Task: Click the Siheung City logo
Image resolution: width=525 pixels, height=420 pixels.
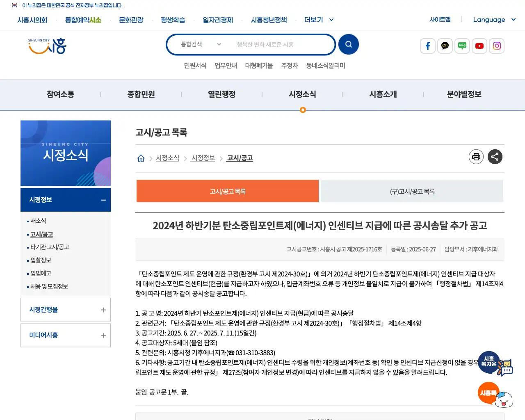Action: click(x=47, y=46)
